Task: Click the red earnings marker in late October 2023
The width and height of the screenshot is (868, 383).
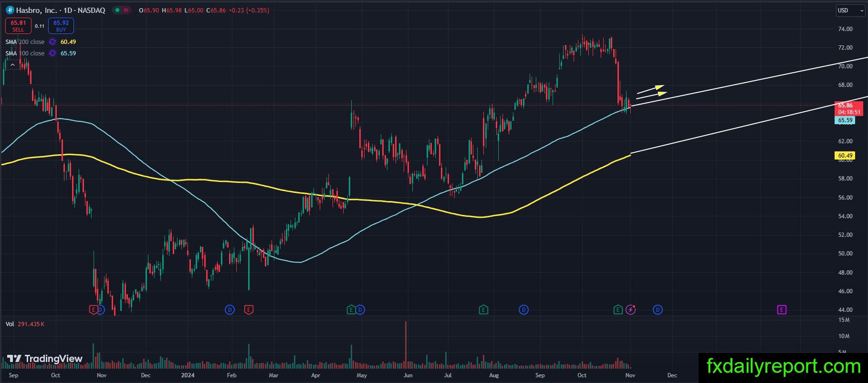Action: (94, 310)
